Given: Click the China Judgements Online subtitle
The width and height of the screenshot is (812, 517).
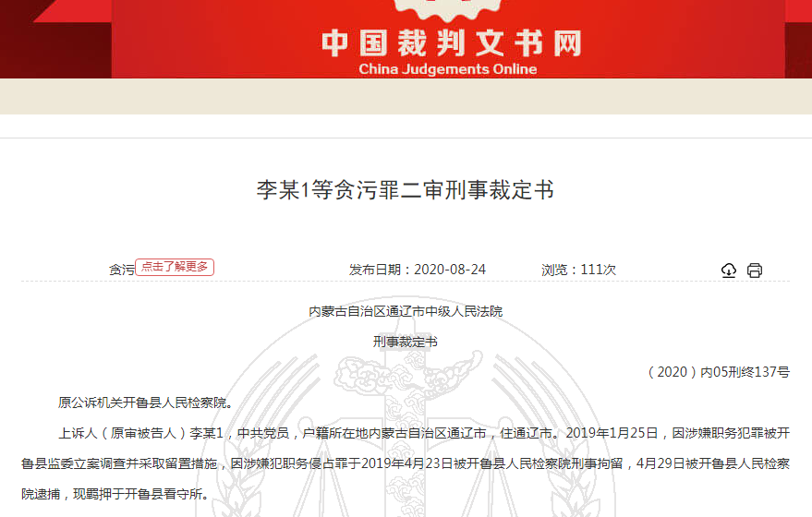Looking at the screenshot, I should coord(447,69).
